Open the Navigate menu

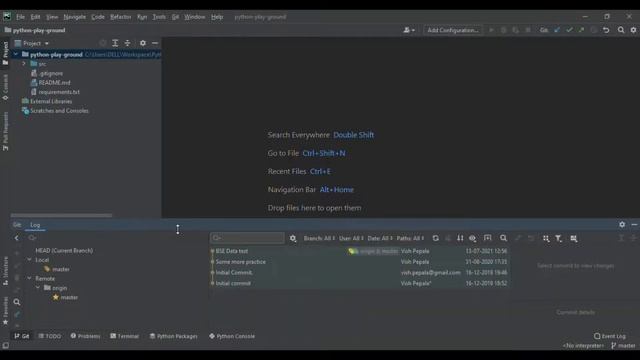click(75, 17)
